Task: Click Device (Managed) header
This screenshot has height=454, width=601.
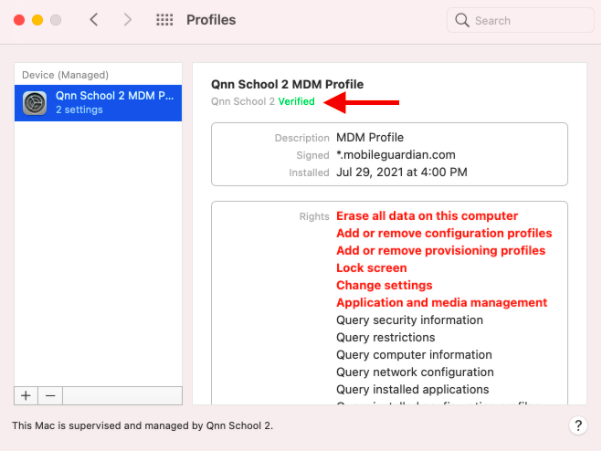Action: click(65, 75)
